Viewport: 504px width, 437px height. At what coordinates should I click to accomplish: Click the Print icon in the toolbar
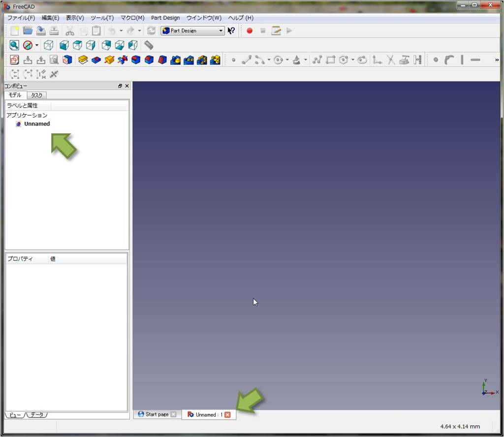[x=54, y=31]
